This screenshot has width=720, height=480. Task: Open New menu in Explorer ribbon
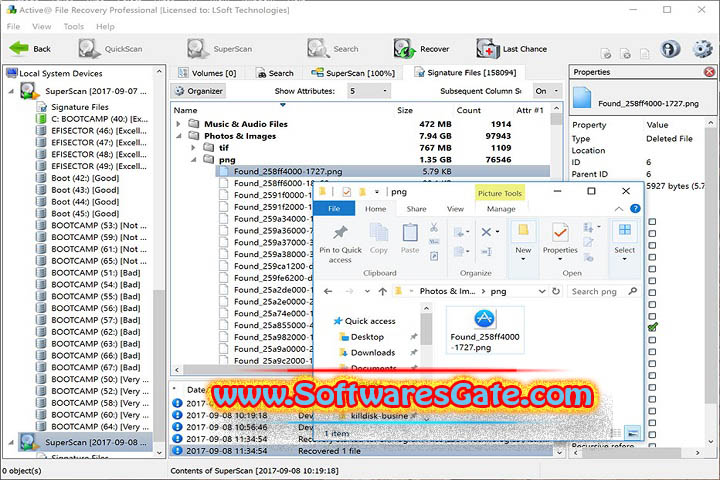pyautogui.click(x=523, y=242)
